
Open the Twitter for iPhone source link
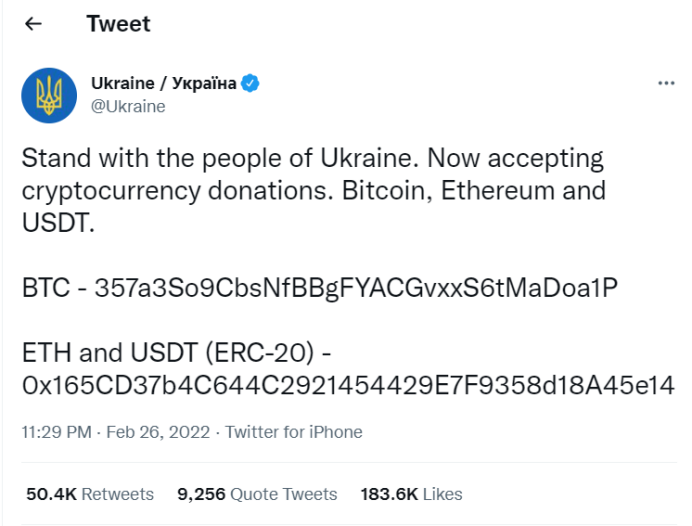pos(294,432)
